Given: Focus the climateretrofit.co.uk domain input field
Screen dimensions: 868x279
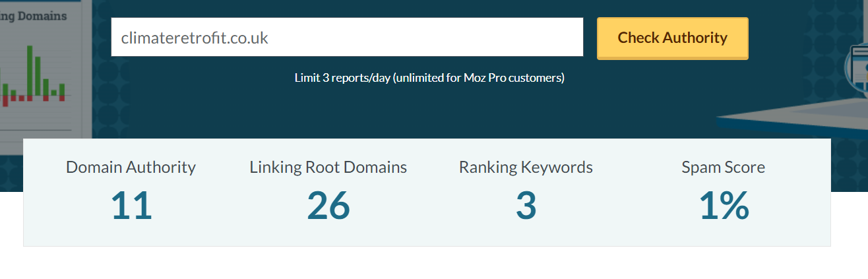Looking at the screenshot, I should coord(347,38).
